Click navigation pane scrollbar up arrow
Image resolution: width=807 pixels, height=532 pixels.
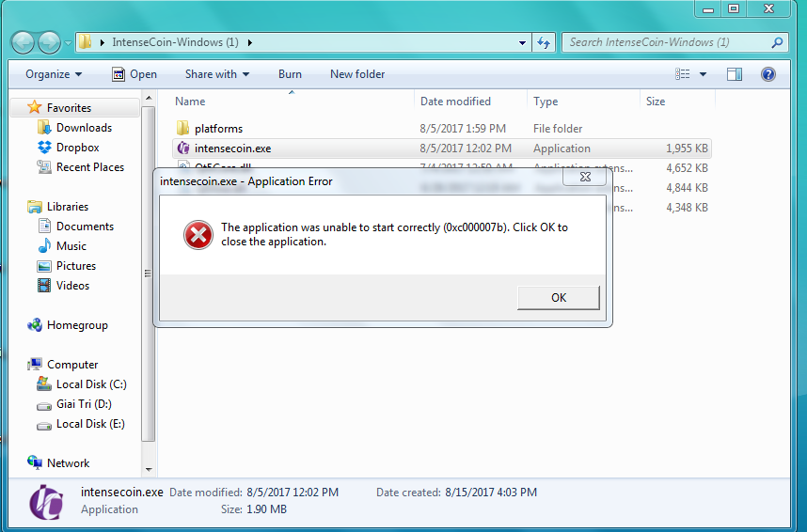click(x=149, y=98)
